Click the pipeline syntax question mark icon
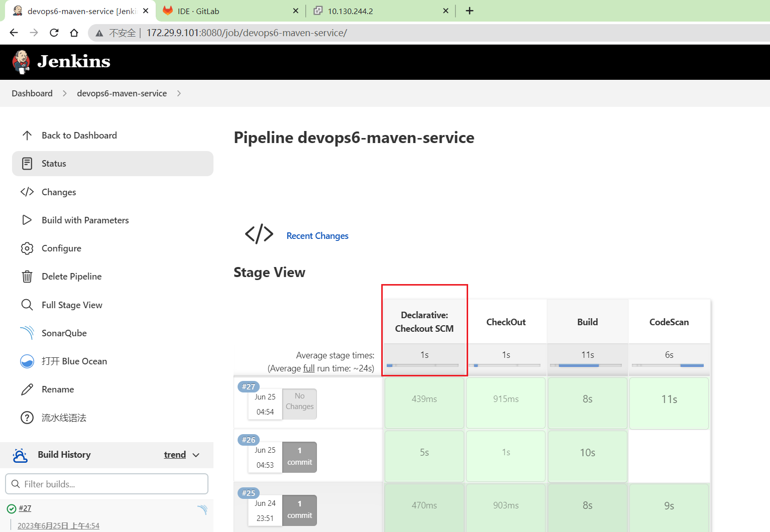The height and width of the screenshot is (532, 770). pos(27,418)
